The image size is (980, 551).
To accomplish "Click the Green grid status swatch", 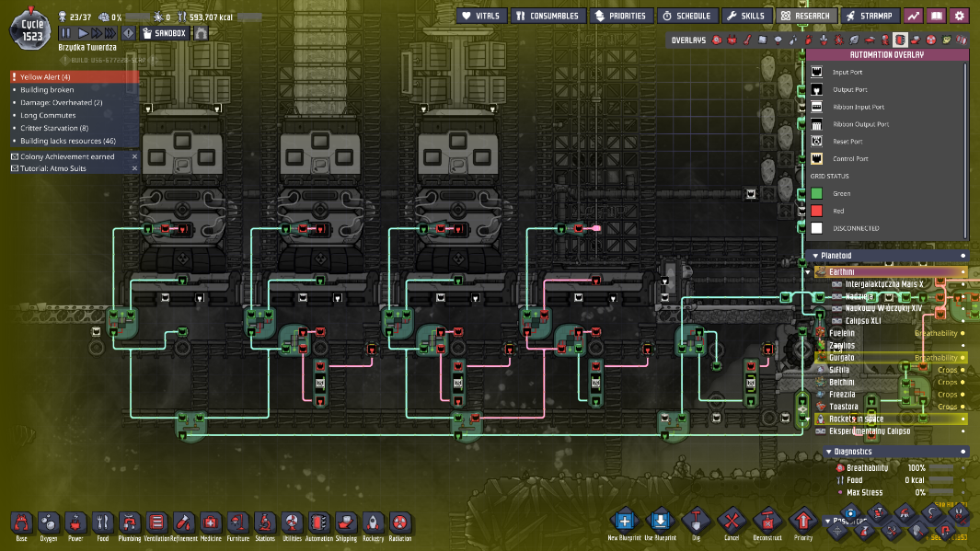I will (816, 194).
